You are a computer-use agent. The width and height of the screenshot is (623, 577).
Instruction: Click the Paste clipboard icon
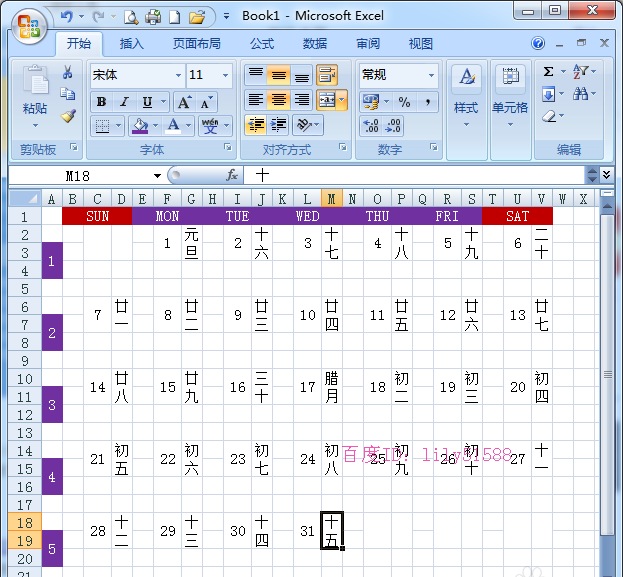[x=35, y=79]
